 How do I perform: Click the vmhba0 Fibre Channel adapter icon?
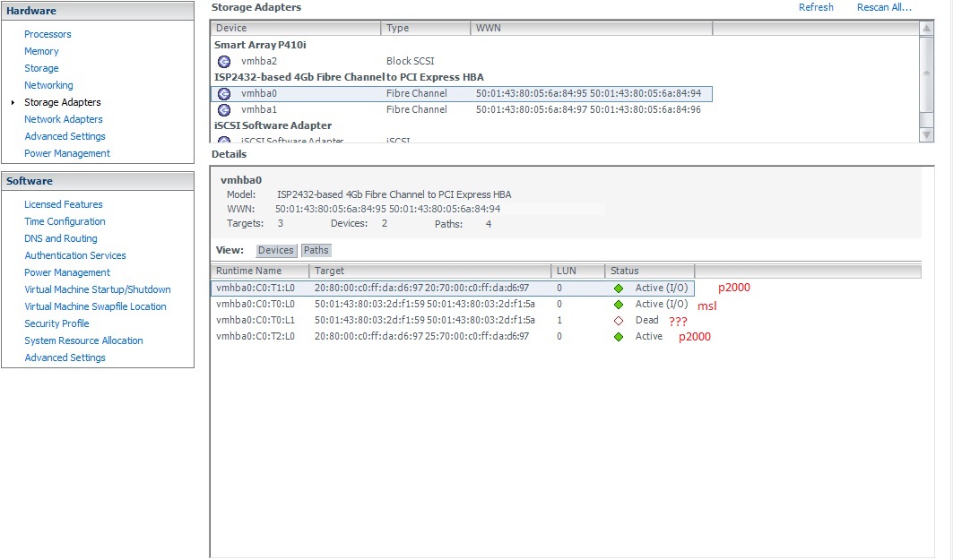[224, 93]
